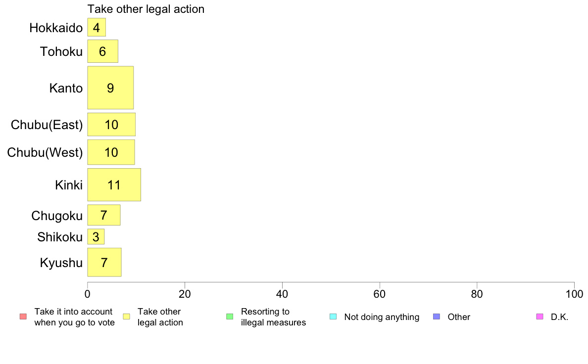Click the green 'Resorting to illegal measures' swatch

click(x=230, y=317)
